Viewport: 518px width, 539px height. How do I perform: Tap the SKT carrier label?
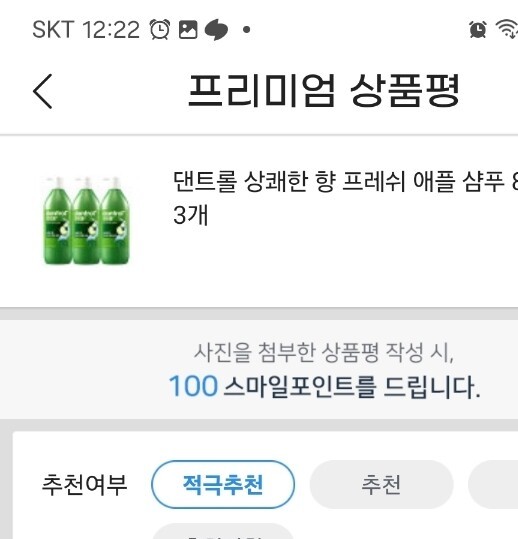53,30
